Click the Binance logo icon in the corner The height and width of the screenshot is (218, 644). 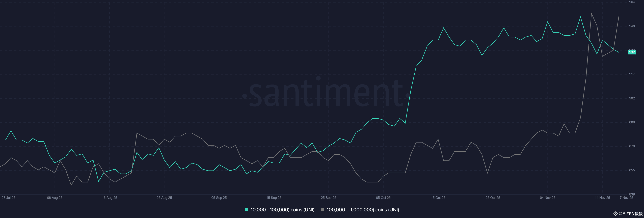coord(615,213)
